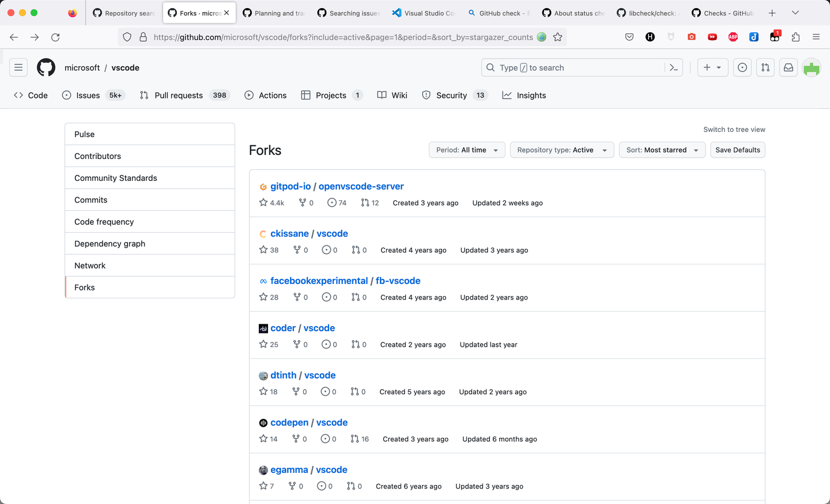
Task: Open the codepen owner link
Action: tap(289, 423)
